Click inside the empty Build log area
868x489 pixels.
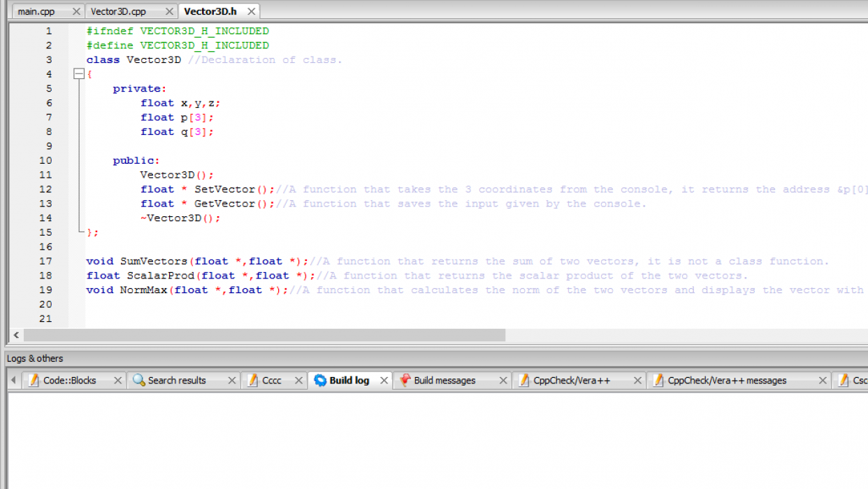tap(437, 441)
